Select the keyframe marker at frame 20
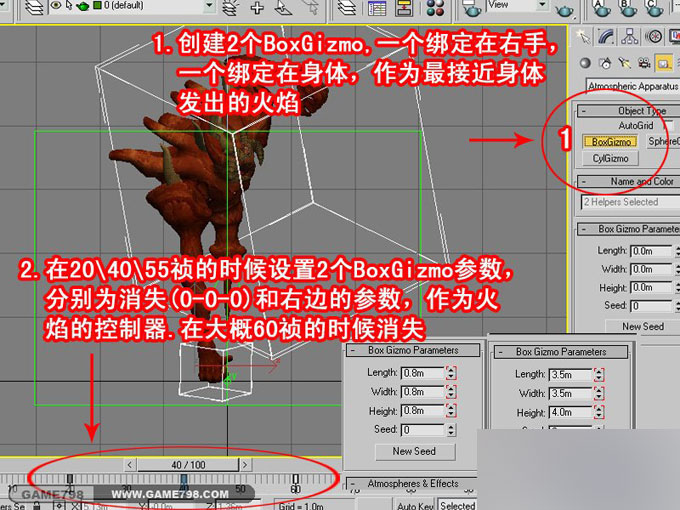Viewport: 680px width, 510px height. pos(69,479)
